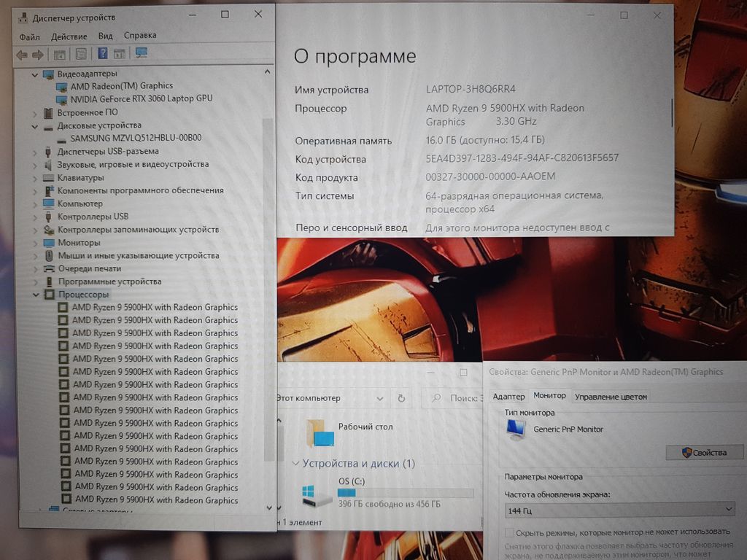The image size is (747, 560).
Task: Switch to the Управление цветом tab
Action: click(x=611, y=397)
